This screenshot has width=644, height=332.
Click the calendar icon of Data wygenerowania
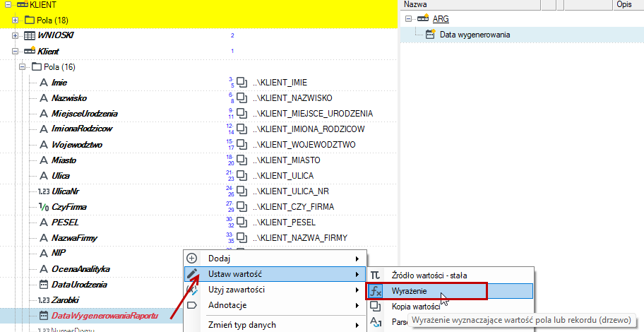tap(431, 34)
